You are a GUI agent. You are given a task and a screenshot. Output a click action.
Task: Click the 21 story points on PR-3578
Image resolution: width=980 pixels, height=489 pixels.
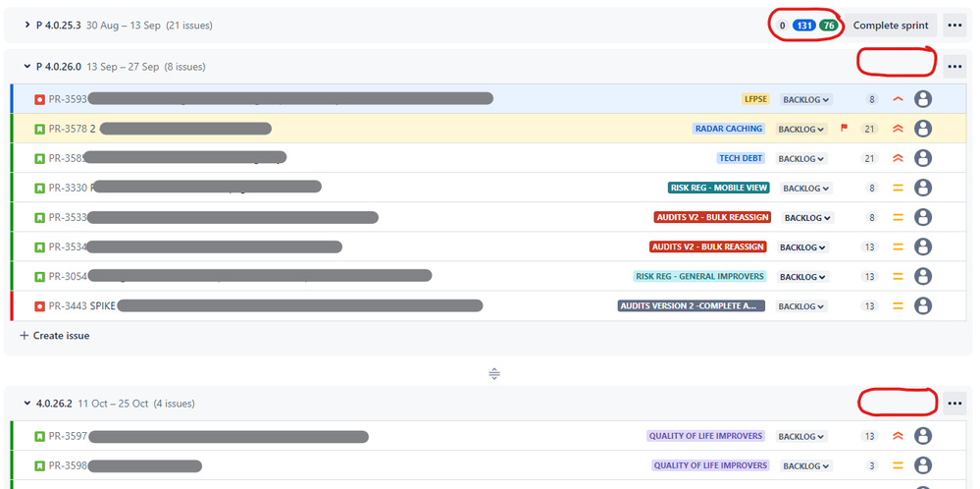869,129
